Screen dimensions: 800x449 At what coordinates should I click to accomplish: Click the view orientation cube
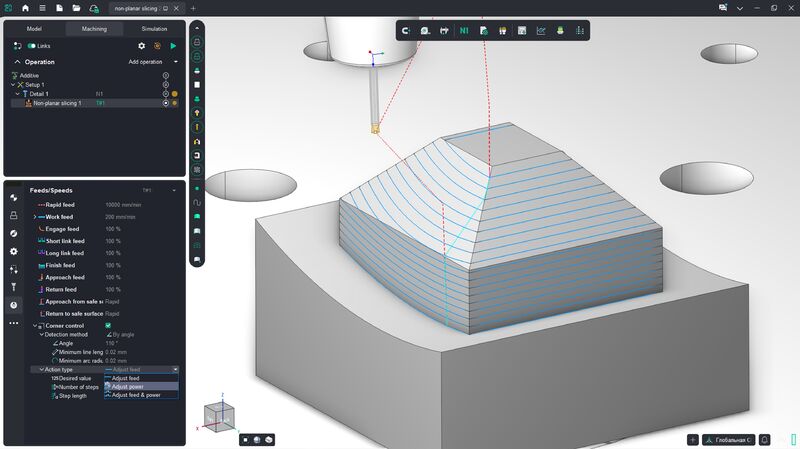point(219,415)
